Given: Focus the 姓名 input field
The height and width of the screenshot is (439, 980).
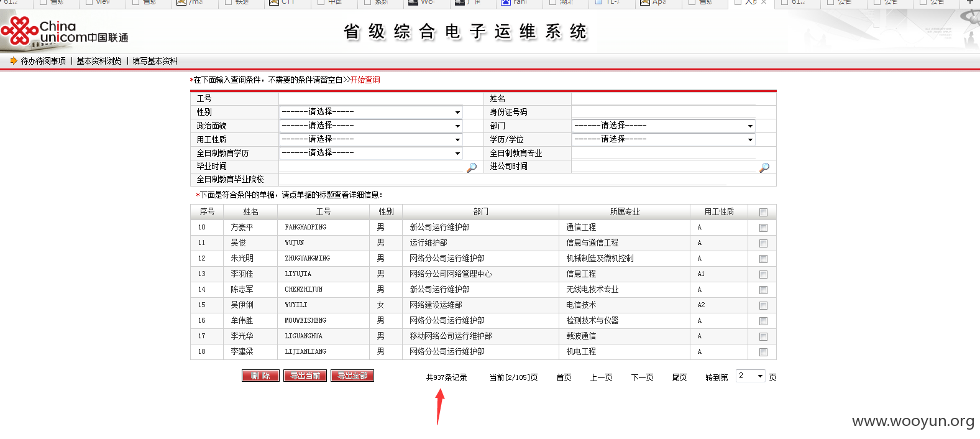Looking at the screenshot, I should [x=664, y=98].
